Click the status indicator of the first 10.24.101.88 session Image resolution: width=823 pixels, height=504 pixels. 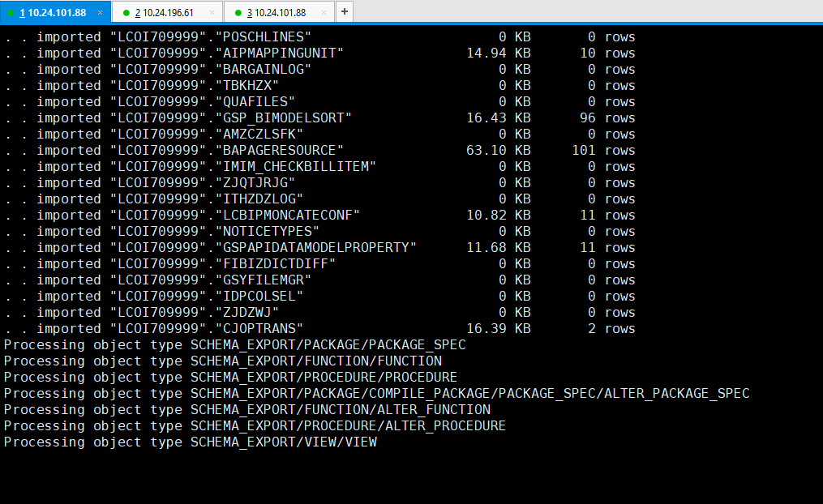(x=11, y=12)
